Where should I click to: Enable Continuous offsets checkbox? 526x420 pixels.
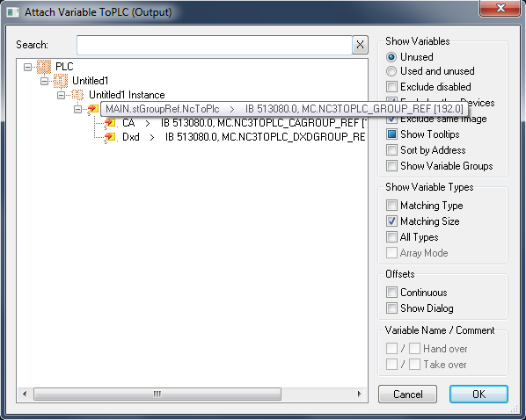point(391,292)
